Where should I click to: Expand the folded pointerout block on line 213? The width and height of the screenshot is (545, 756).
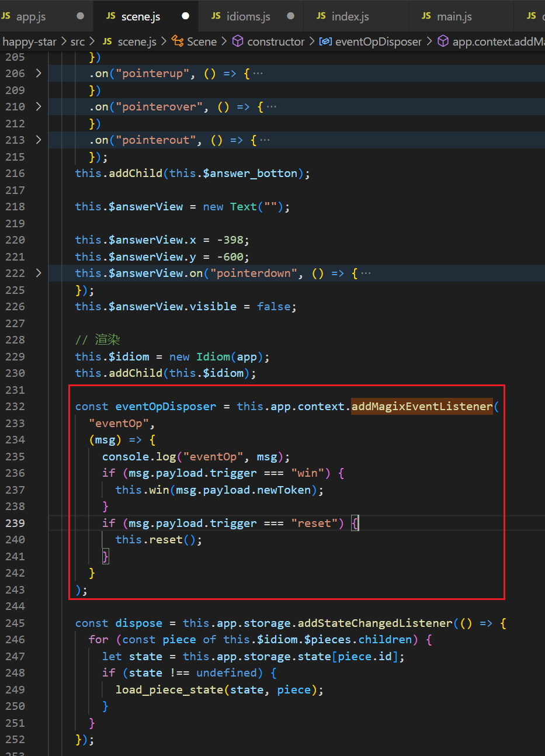39,140
